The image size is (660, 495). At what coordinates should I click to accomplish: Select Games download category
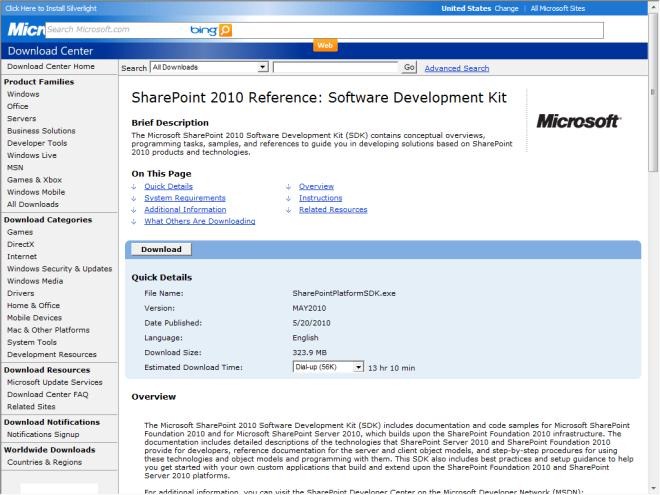coord(20,232)
